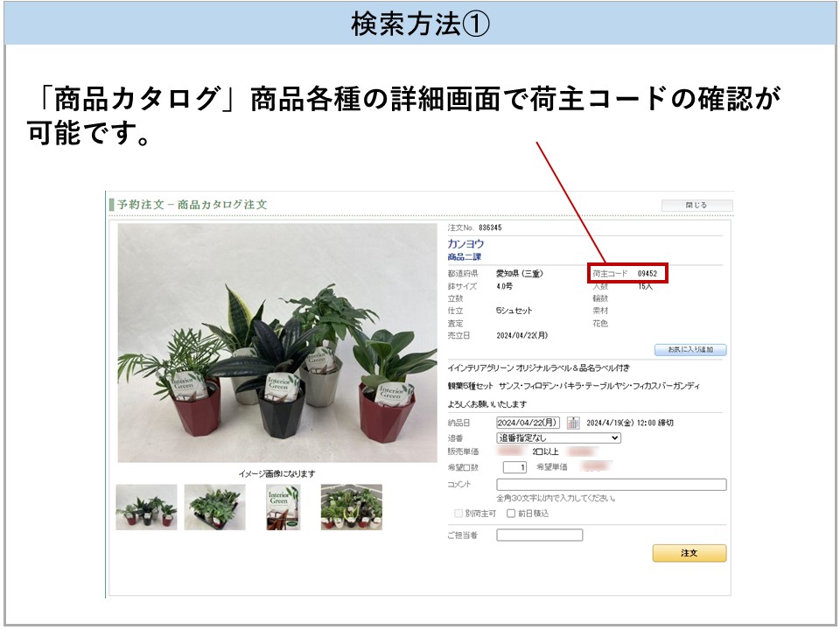Image resolution: width=840 pixels, height=630 pixels.
Task: Click the highlighted 荷主コード 09452 box
Action: point(627,274)
